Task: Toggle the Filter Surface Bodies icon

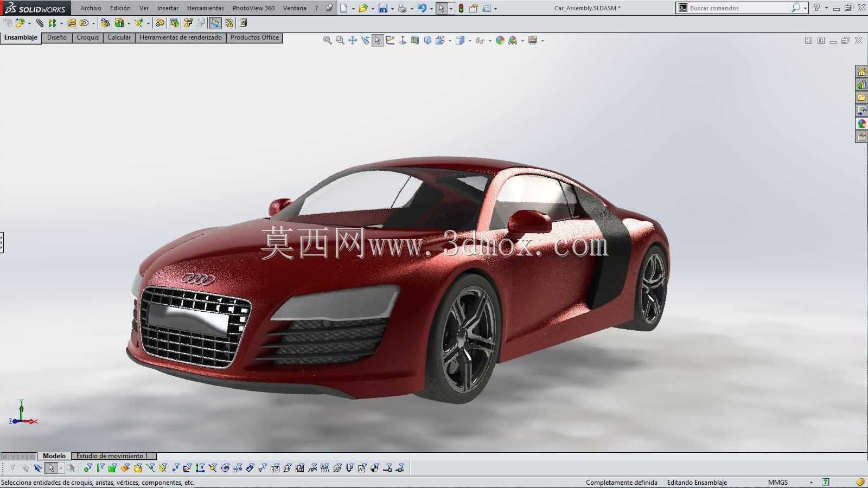Action: (x=125, y=468)
